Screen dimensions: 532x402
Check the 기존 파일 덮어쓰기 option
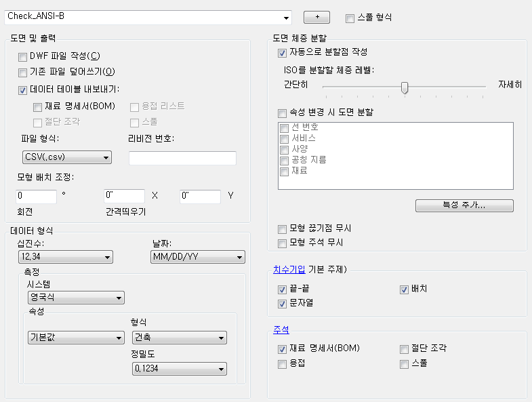23,72
